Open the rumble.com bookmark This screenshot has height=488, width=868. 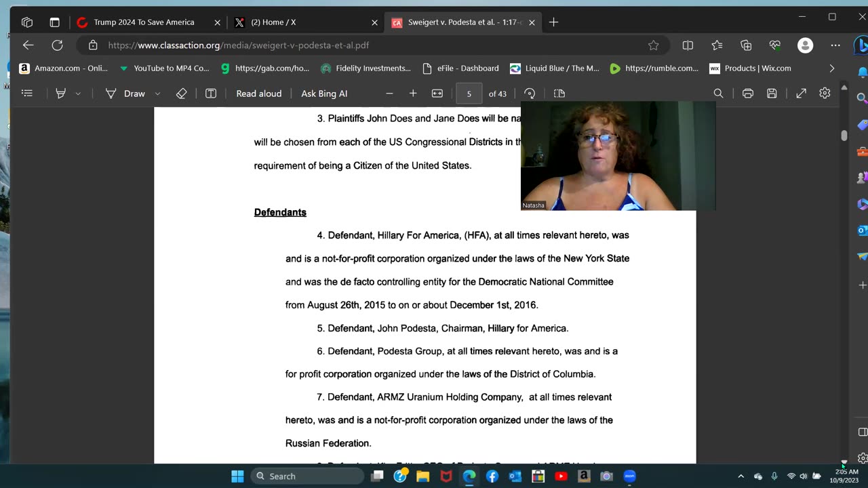point(654,68)
